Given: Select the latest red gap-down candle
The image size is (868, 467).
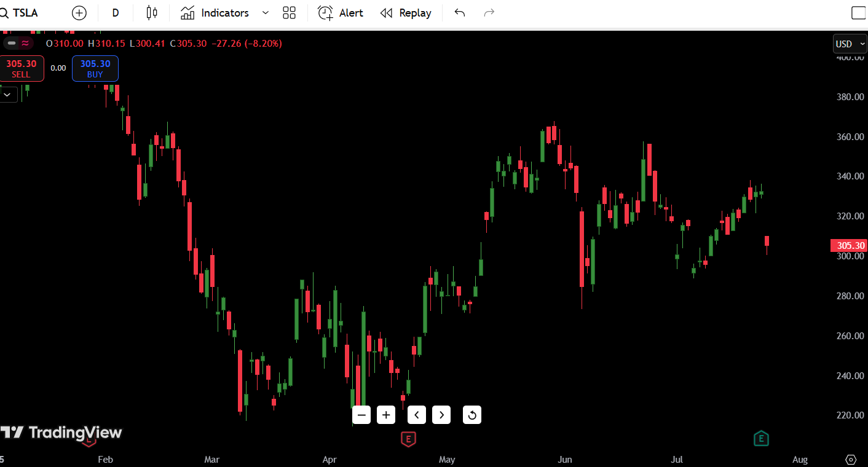Looking at the screenshot, I should click(767, 241).
